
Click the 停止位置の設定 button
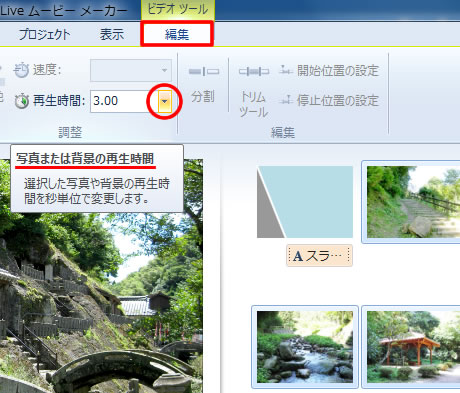point(329,100)
